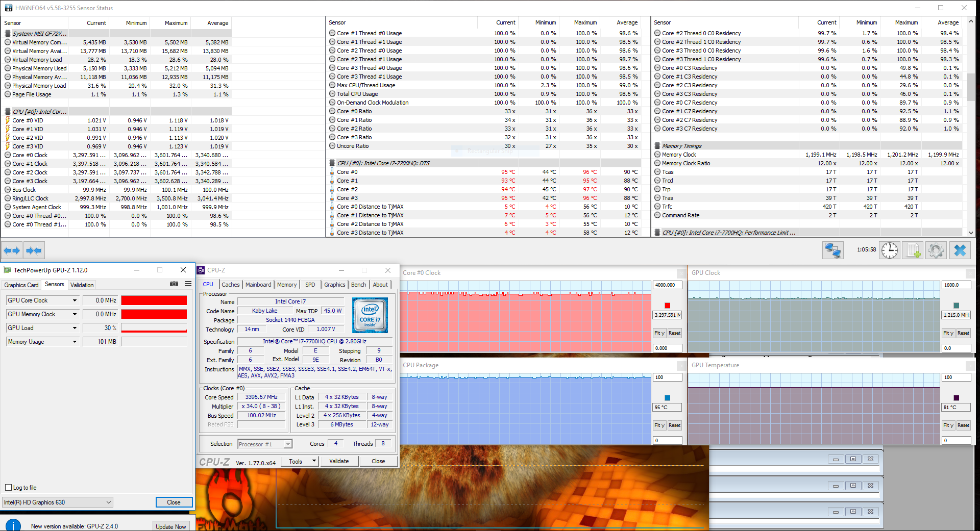Click the thermometer icon beside Core #0 temperature

point(332,172)
